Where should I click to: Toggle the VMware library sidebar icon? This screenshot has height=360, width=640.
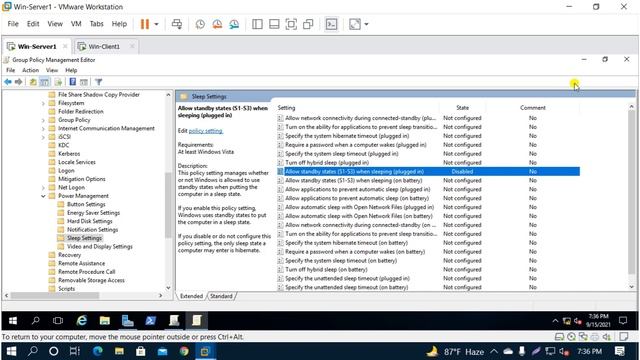257,24
